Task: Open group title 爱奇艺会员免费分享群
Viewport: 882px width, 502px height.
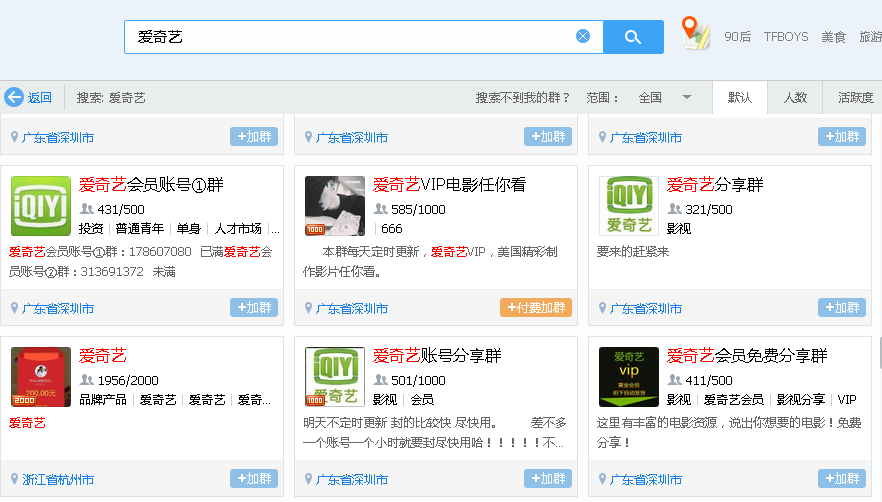Action: click(747, 356)
